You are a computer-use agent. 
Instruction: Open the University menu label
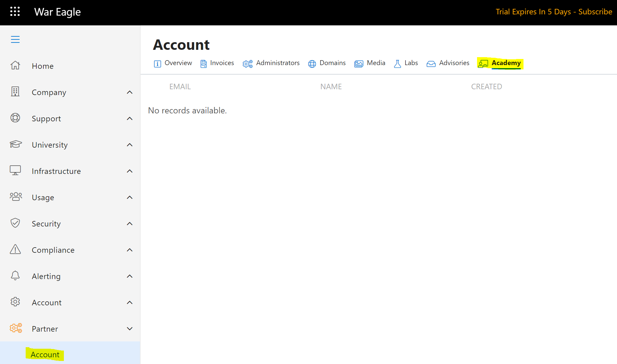[50, 145]
